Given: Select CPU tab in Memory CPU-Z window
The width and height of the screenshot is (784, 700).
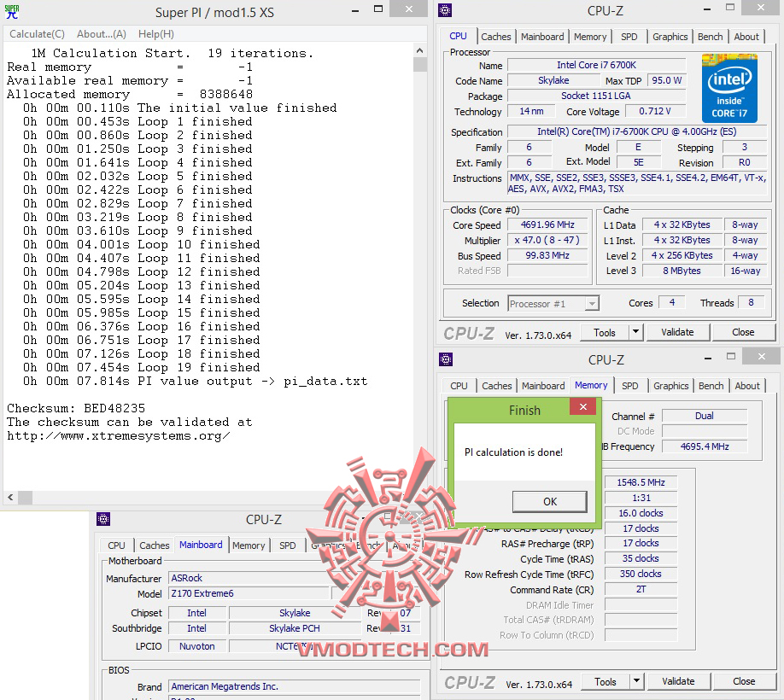Looking at the screenshot, I should (x=459, y=386).
